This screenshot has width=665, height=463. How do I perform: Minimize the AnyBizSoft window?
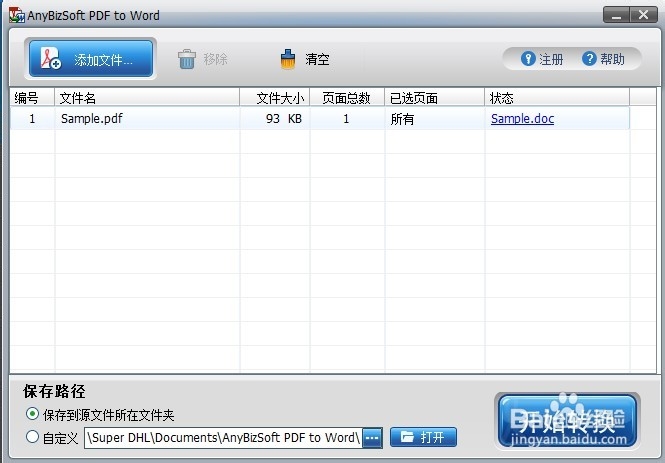[x=616, y=15]
